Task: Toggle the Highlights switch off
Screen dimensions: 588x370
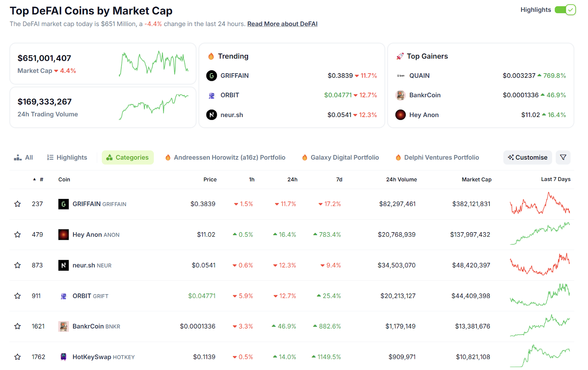Action: click(565, 10)
